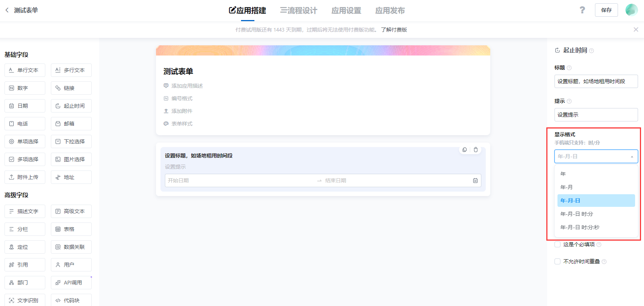Image resolution: width=644 pixels, height=306 pixels.
Task: Add a 单项选择 field
Action: tap(25, 141)
